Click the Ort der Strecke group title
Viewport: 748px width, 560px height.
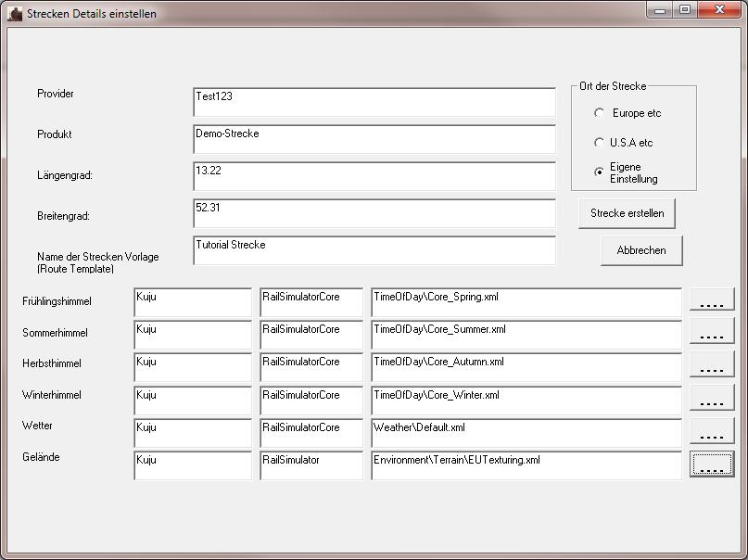coord(613,86)
